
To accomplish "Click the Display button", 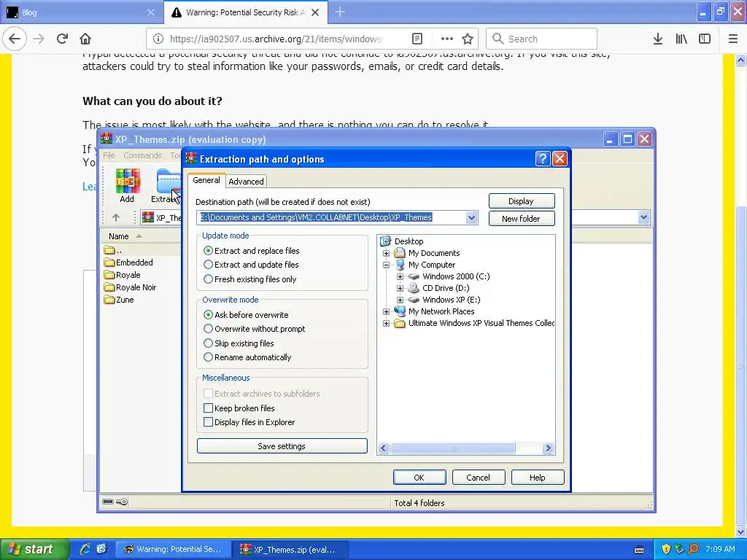I will (x=521, y=201).
